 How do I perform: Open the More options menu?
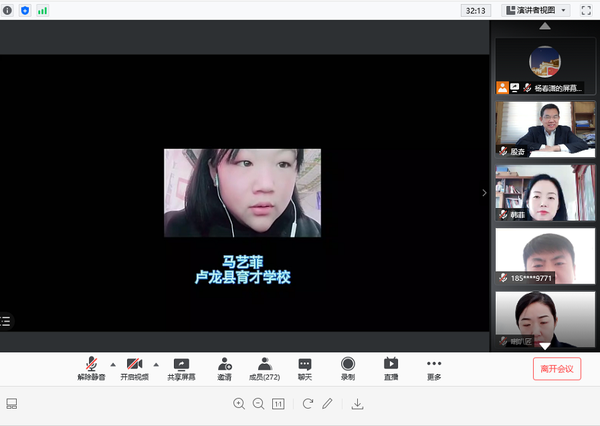click(433, 369)
